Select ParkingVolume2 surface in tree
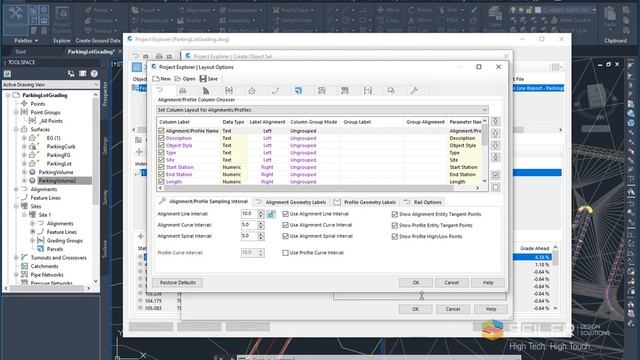Image resolution: width=640 pixels, height=360 pixels. pyautogui.click(x=58, y=180)
